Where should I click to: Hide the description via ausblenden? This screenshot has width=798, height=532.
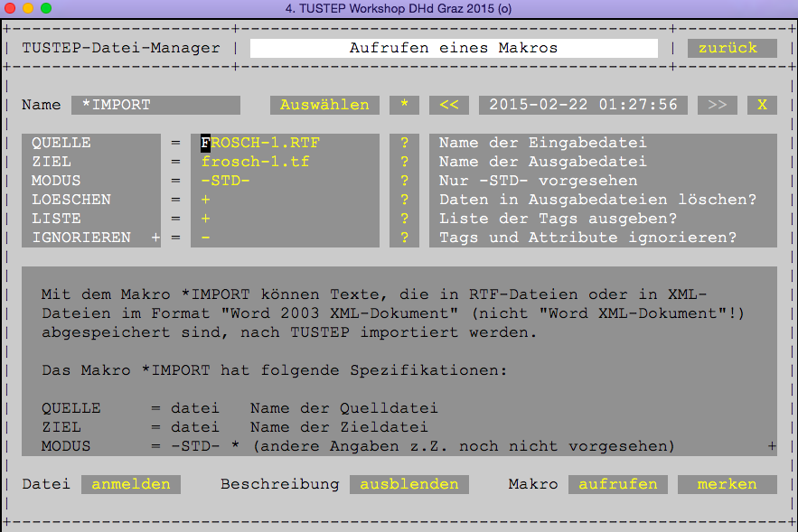point(408,484)
